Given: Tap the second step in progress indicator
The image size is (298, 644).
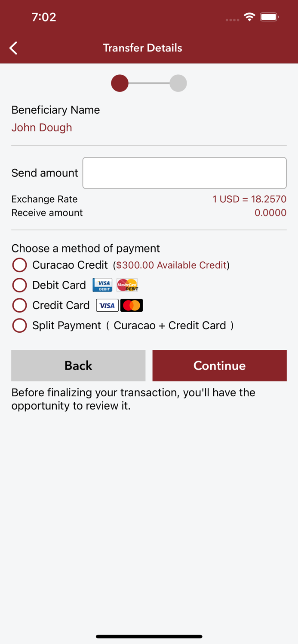Looking at the screenshot, I should click(x=178, y=83).
